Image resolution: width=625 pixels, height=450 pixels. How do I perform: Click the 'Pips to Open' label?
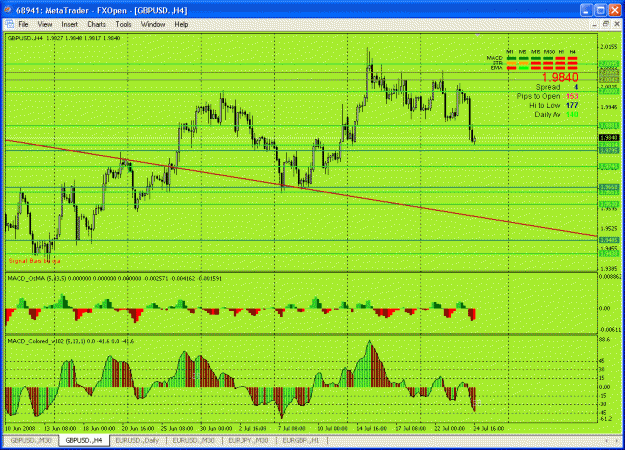(x=538, y=96)
